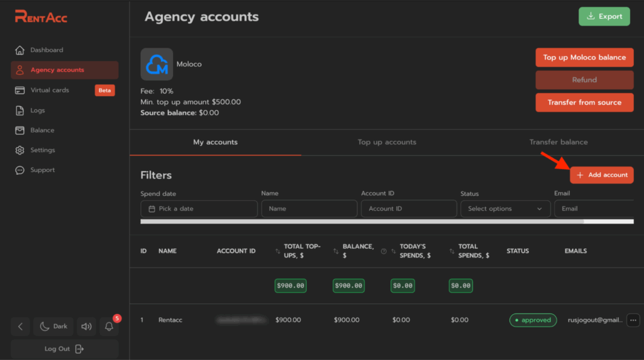The image size is (644, 360).
Task: Click the Log Out button
Action: [x=65, y=349]
